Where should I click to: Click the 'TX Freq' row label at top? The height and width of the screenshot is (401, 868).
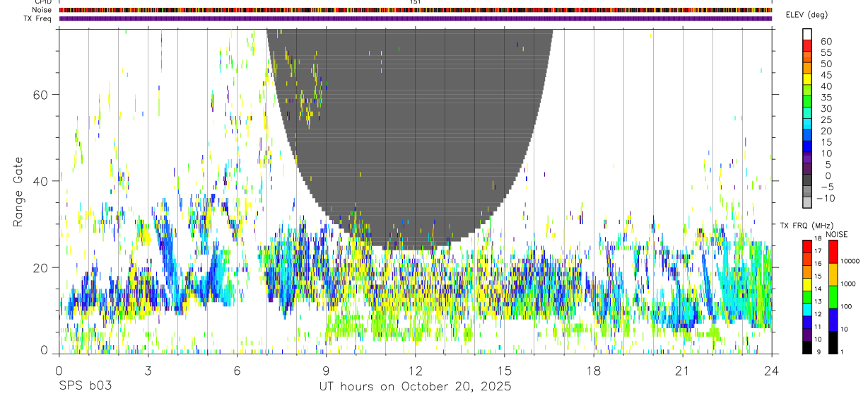(x=38, y=18)
